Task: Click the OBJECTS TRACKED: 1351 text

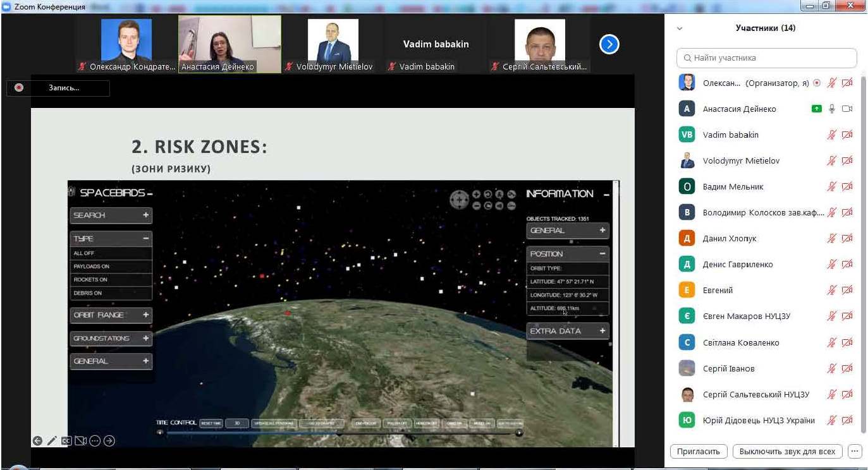Action: [558, 219]
